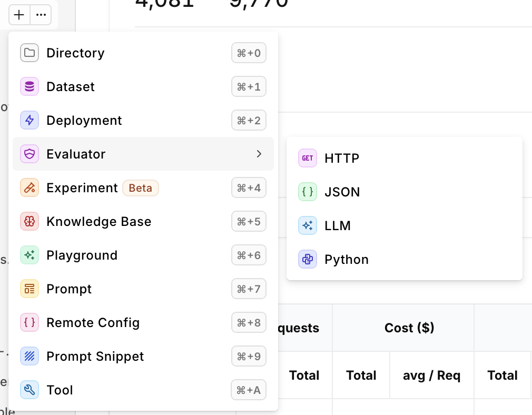The width and height of the screenshot is (532, 415).
Task: Click the Cost ($) column header
Action: pyautogui.click(x=409, y=328)
